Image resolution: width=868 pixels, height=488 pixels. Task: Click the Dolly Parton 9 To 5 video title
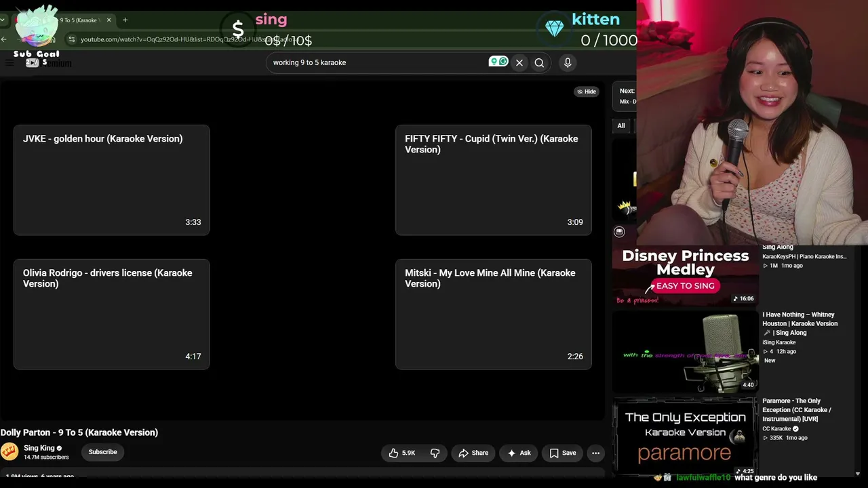tap(79, 432)
